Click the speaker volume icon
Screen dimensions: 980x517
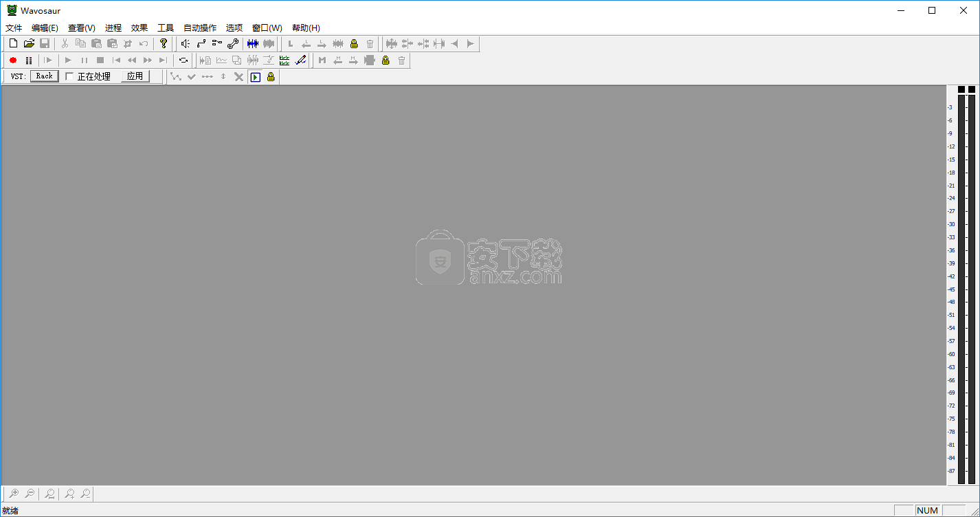[185, 44]
